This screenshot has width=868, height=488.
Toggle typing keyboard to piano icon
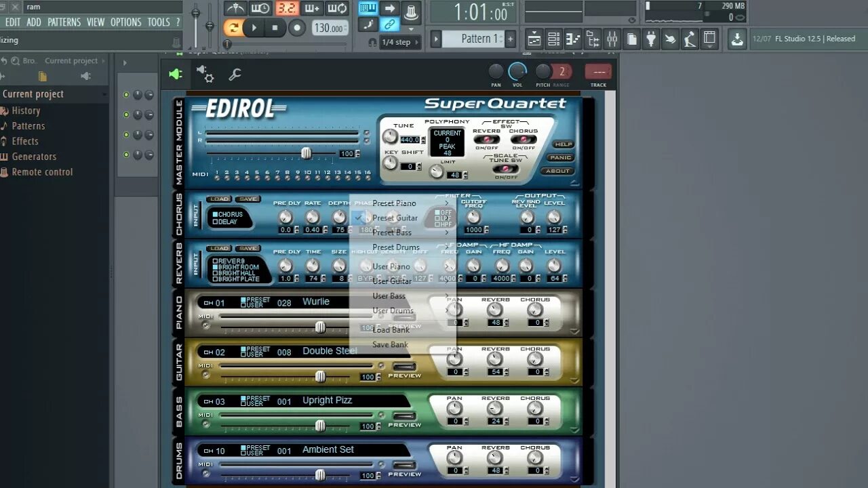click(x=368, y=8)
